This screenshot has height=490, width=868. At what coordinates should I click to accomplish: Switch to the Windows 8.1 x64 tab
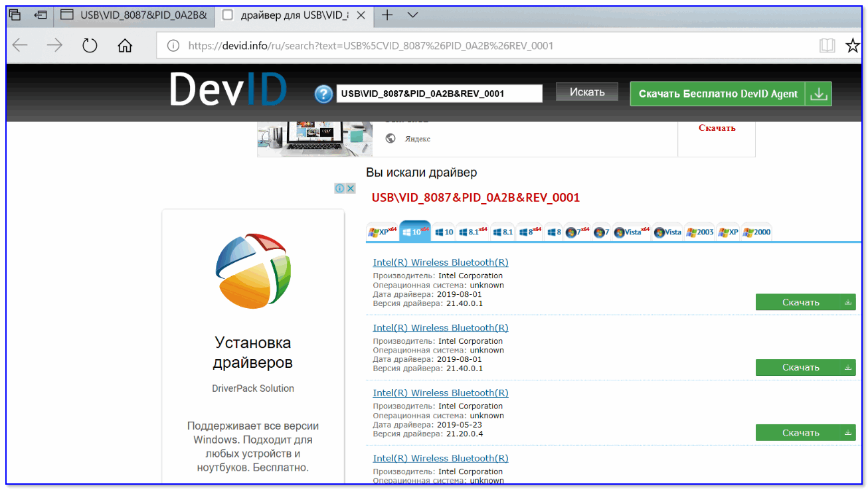[x=473, y=232]
